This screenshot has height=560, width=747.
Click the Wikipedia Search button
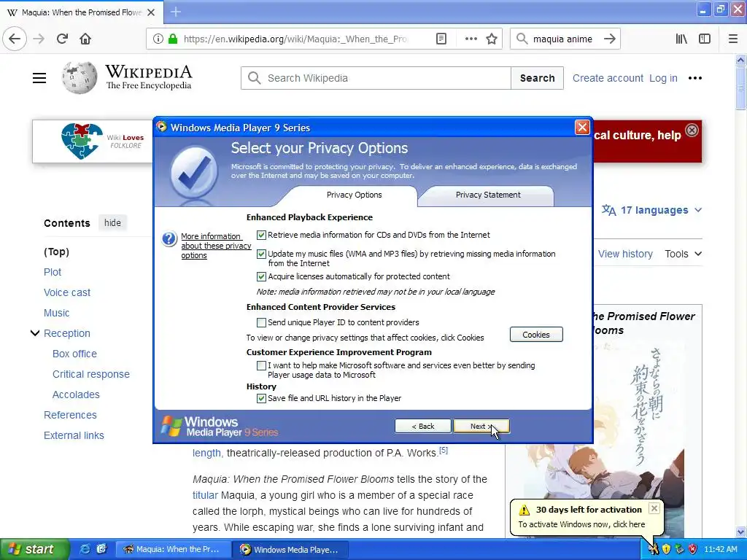[x=537, y=78]
